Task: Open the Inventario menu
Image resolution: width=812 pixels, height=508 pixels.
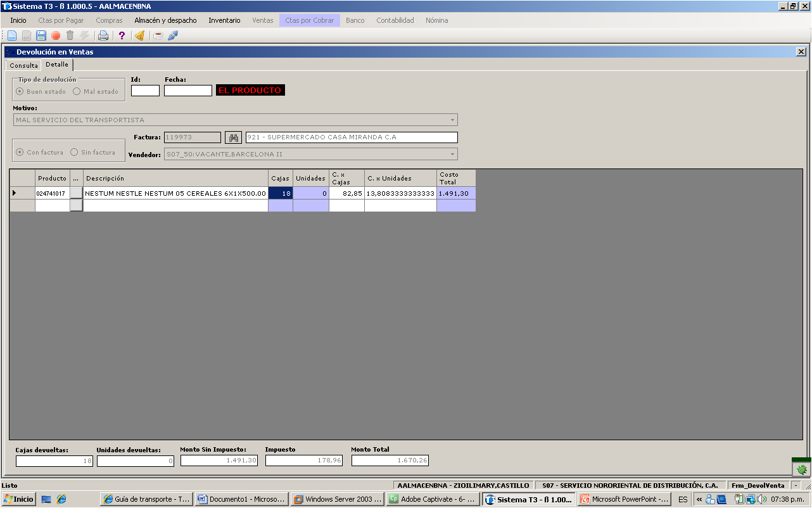Action: 224,20
